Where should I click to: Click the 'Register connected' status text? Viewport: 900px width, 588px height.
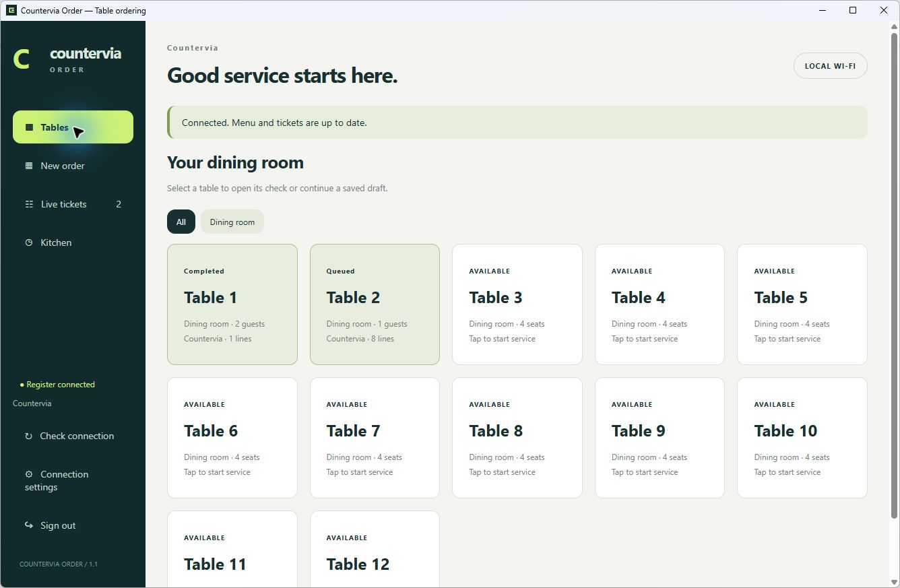61,385
